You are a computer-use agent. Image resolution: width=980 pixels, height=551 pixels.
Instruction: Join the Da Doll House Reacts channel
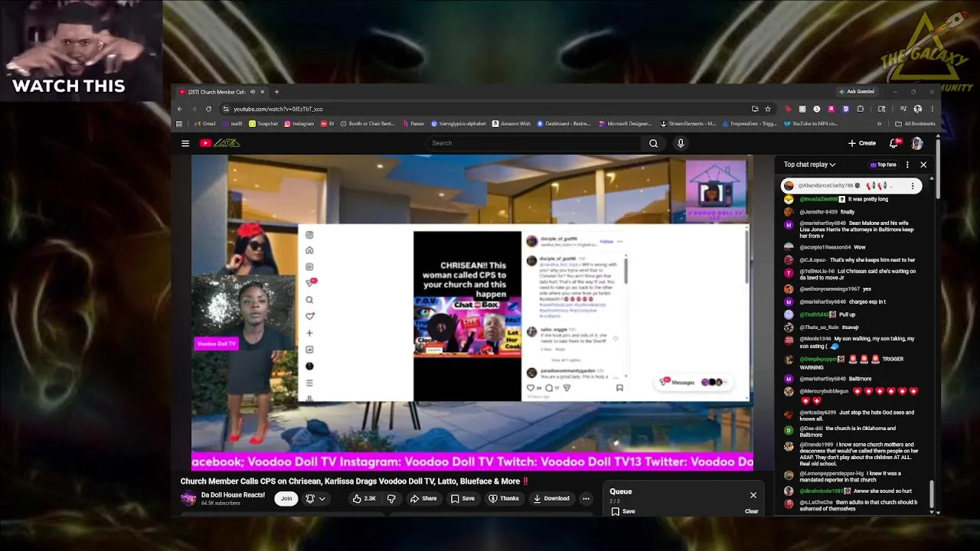tap(286, 499)
